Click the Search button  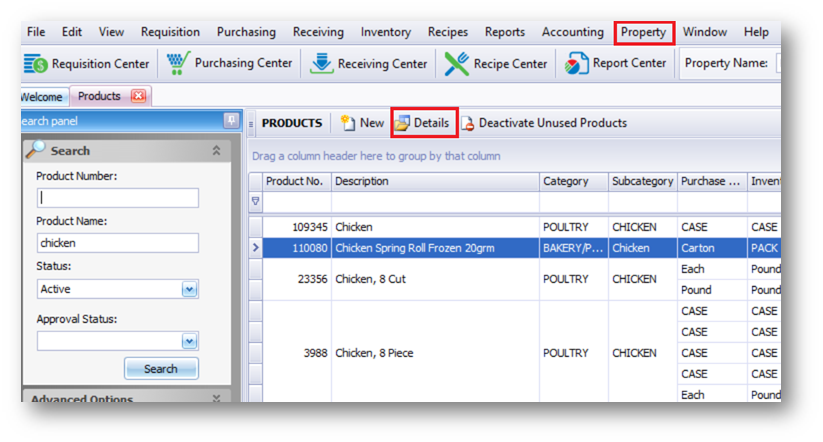point(160,368)
